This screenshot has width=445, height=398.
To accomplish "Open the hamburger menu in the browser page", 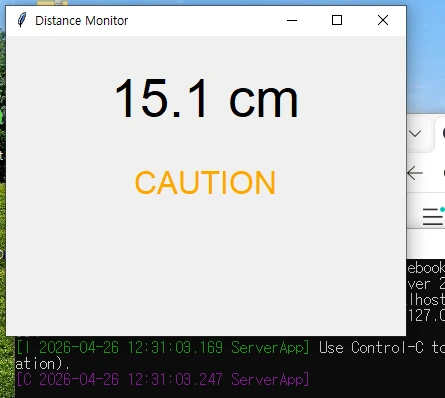I will 432,217.
